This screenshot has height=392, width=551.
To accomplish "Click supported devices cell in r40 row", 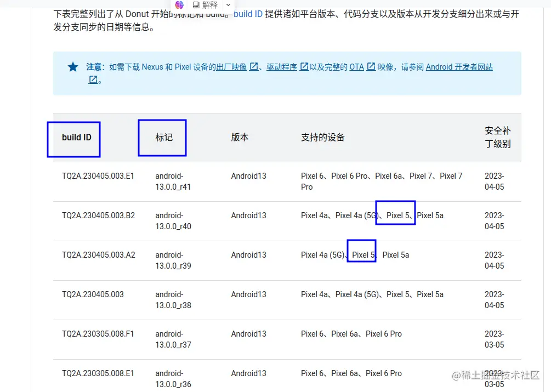I will [372, 215].
